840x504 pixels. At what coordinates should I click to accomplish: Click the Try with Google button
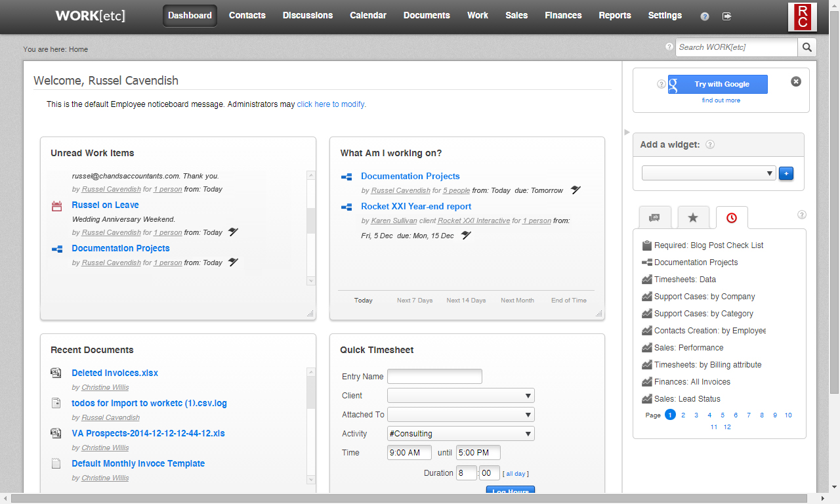pyautogui.click(x=717, y=85)
